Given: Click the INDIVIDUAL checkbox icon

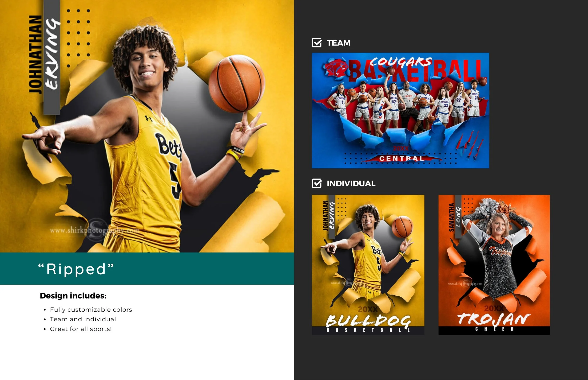Looking at the screenshot, I should click(317, 183).
